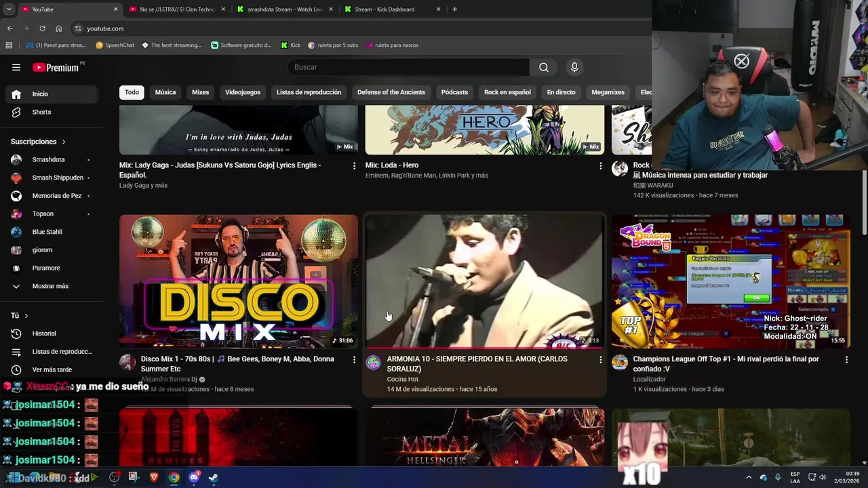The image size is (868, 488).
Task: Select the Música filter chip
Action: [x=165, y=92]
